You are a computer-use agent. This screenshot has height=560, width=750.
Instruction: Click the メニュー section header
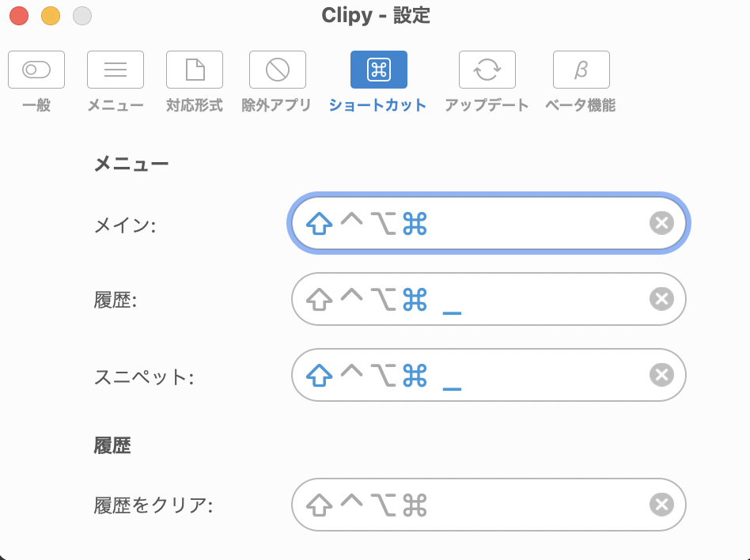point(131,164)
